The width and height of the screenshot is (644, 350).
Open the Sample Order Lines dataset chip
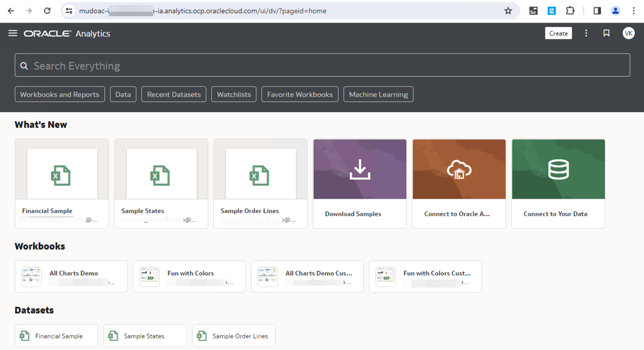(x=234, y=336)
